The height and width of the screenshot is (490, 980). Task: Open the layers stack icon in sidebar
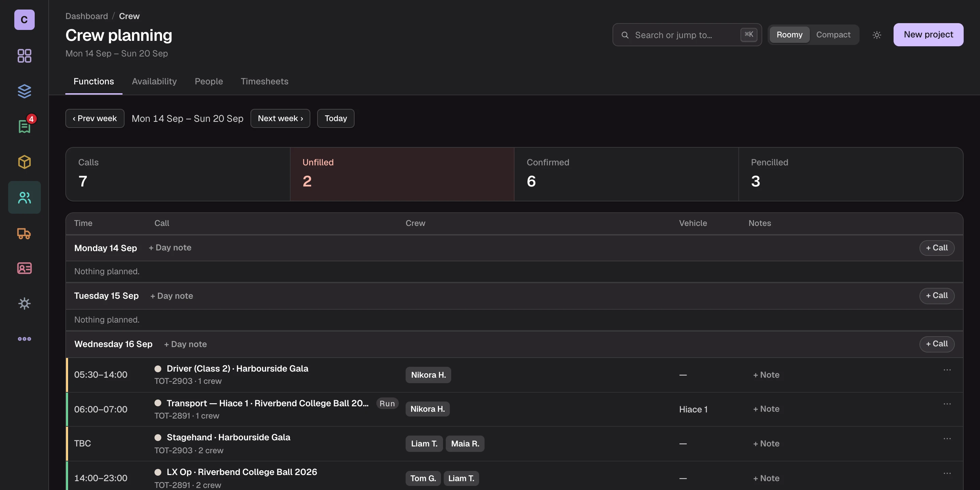[x=24, y=91]
